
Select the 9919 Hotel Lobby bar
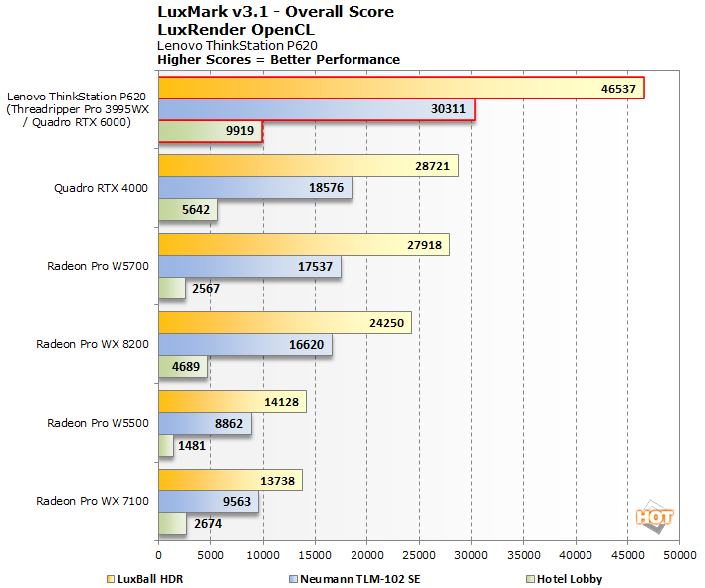point(210,131)
